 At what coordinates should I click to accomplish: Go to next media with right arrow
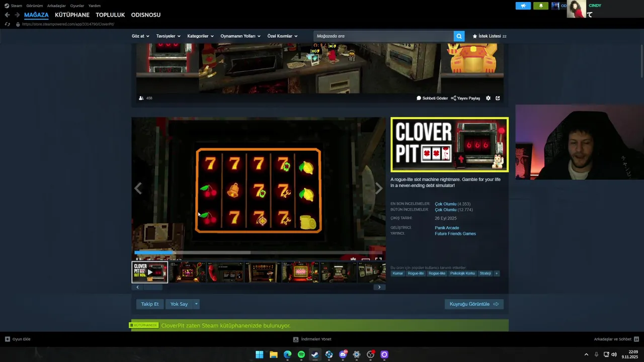[379, 188]
